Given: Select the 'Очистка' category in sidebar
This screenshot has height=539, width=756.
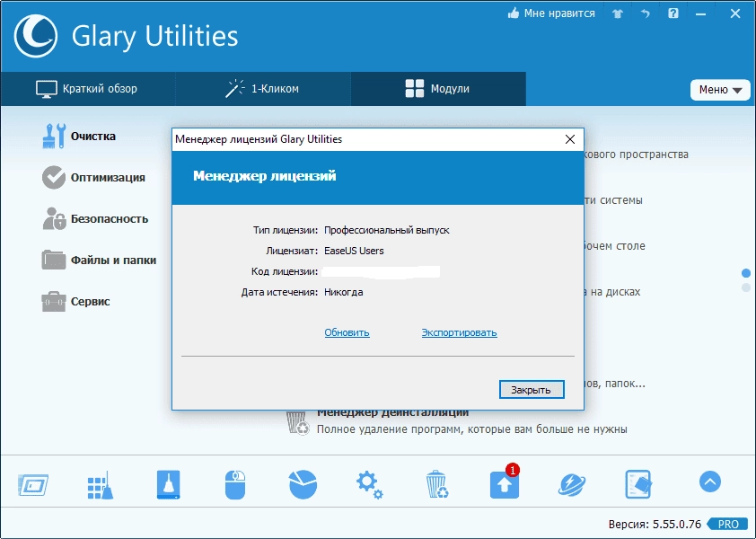Looking at the screenshot, I should click(80, 136).
